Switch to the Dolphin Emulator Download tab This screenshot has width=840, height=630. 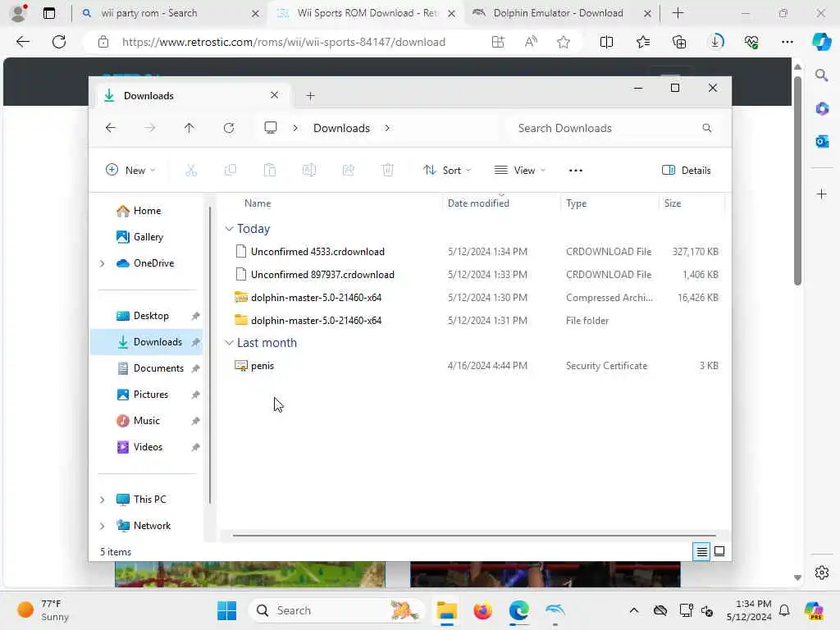click(563, 13)
